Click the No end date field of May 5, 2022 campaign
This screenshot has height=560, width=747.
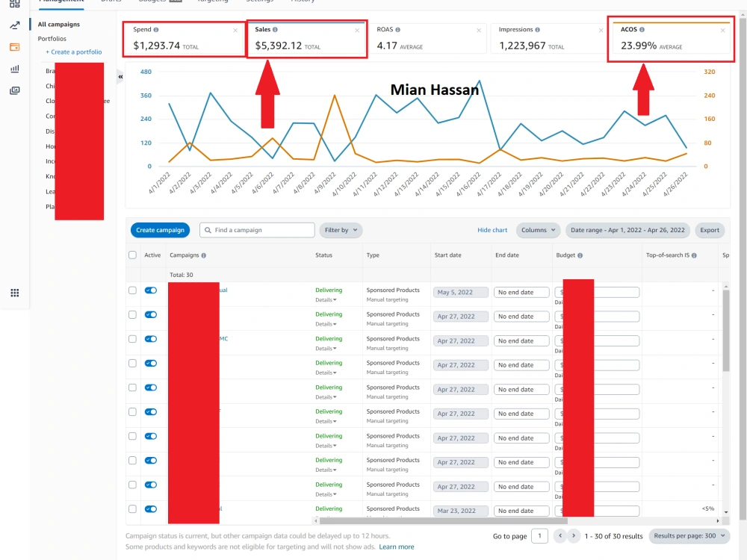[521, 293]
